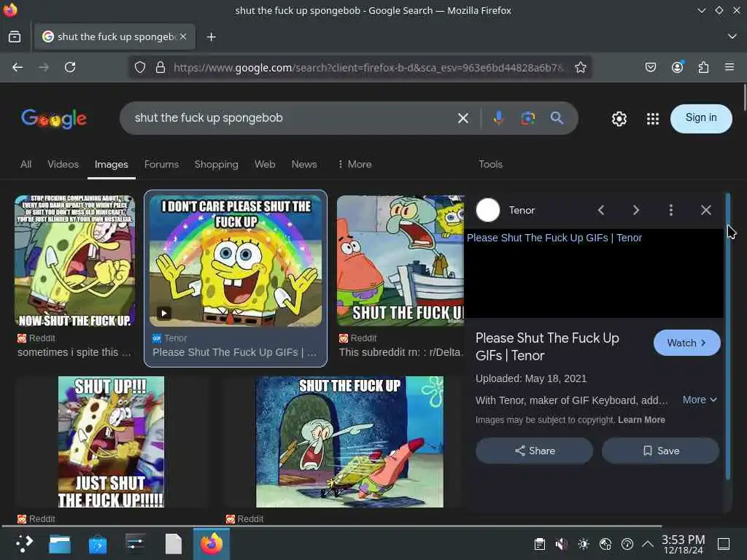Show previous image in preview panel
The width and height of the screenshot is (747, 560).
[x=601, y=210]
